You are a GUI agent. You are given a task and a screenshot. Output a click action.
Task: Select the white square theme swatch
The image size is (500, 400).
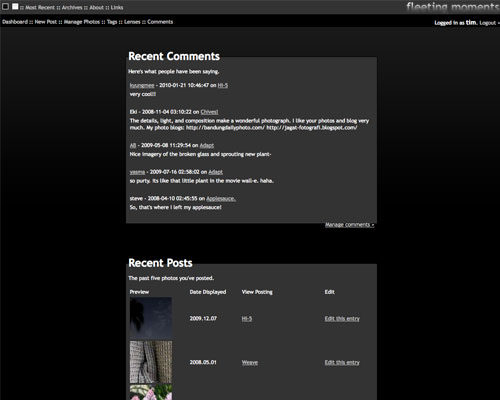coord(15,6)
